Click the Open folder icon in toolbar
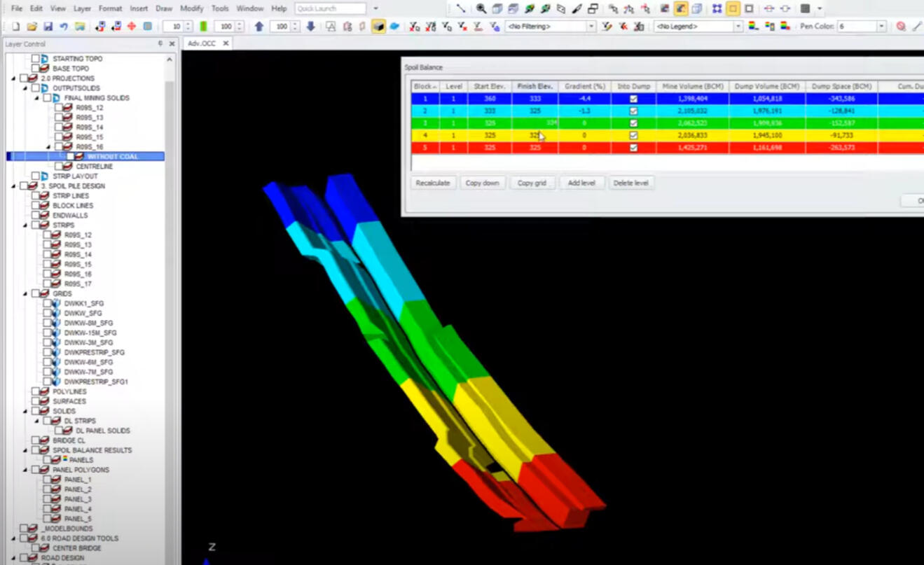 click(x=32, y=27)
